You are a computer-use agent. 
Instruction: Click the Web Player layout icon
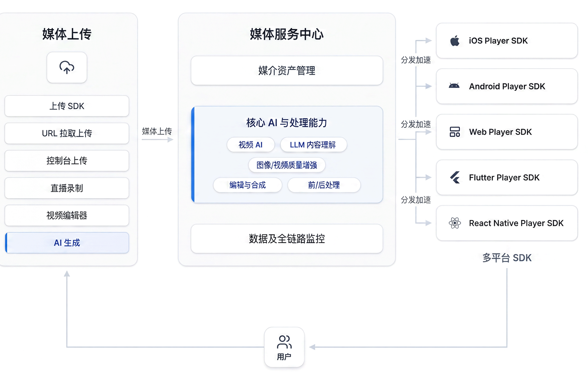pos(455,132)
